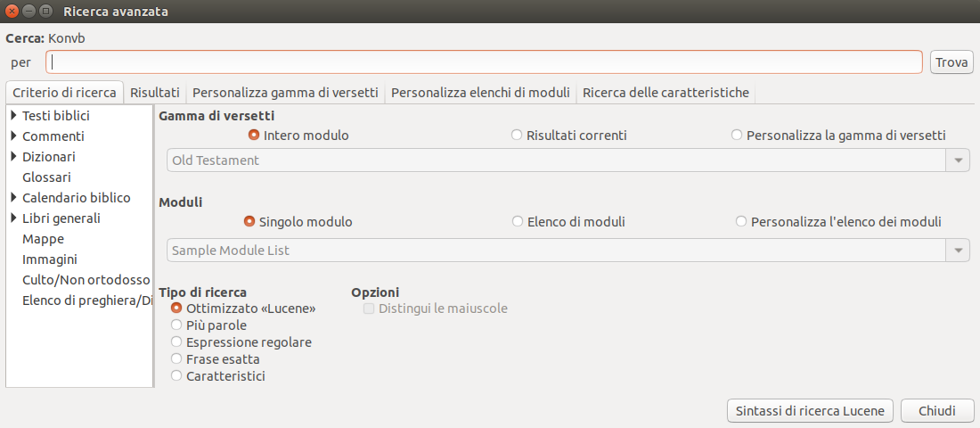Expand the Commenti tree arrow
The width and height of the screenshot is (980, 428).
(13, 136)
